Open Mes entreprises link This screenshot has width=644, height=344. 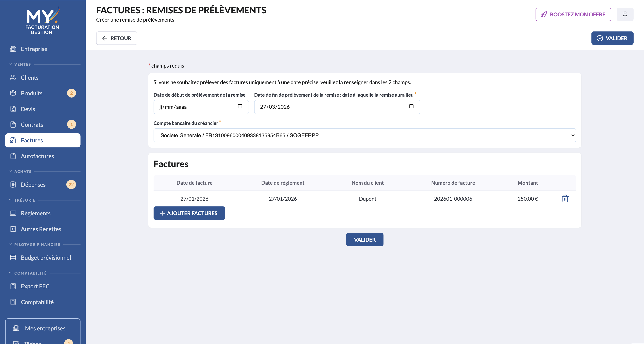click(x=43, y=328)
